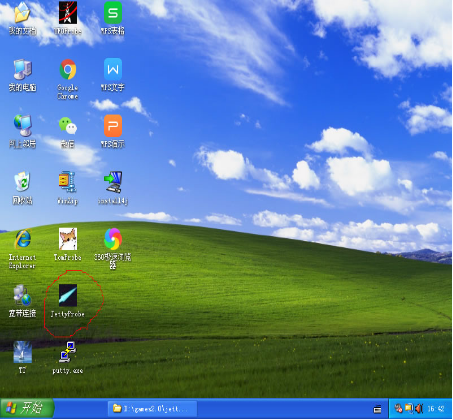Click the keyboard language bar icon on taskbar
The height and width of the screenshot is (420, 453).
pyautogui.click(x=377, y=409)
